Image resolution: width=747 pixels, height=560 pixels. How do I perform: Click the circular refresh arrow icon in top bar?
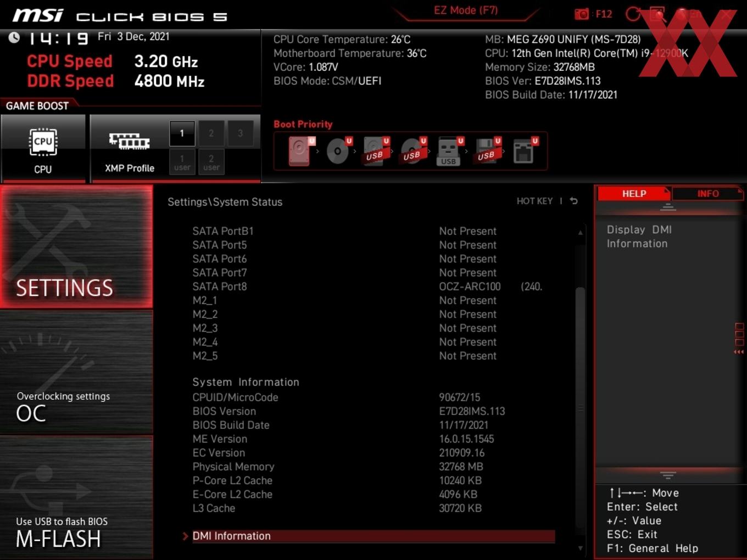pyautogui.click(x=633, y=14)
